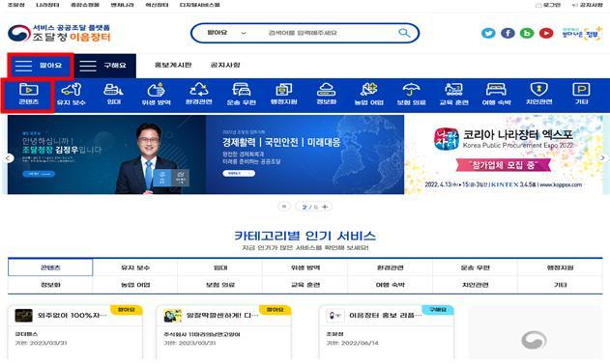
Task: Select the 보험 의료 popular-services tab
Action: pyautogui.click(x=220, y=285)
